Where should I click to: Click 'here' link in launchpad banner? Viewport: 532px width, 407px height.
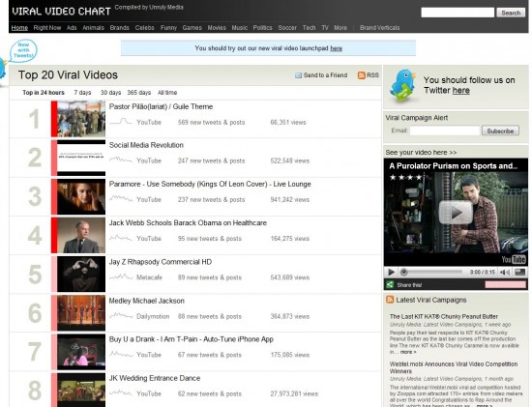tap(337, 48)
